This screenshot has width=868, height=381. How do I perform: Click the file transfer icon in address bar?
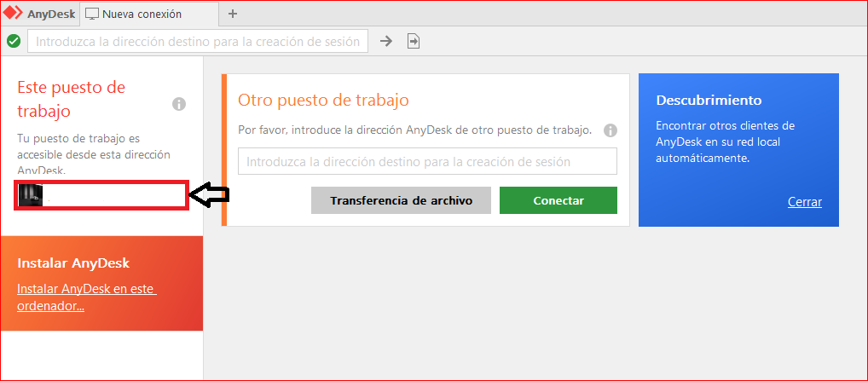coord(414,41)
